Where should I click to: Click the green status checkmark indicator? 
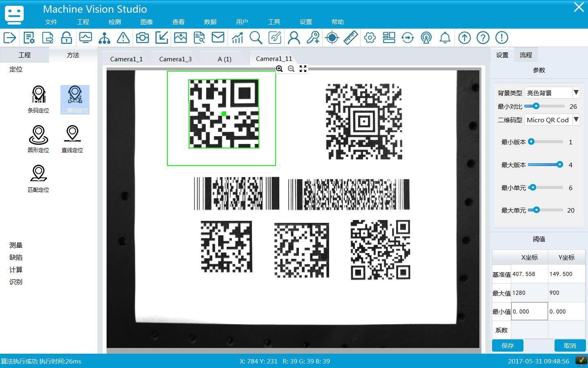(581, 361)
